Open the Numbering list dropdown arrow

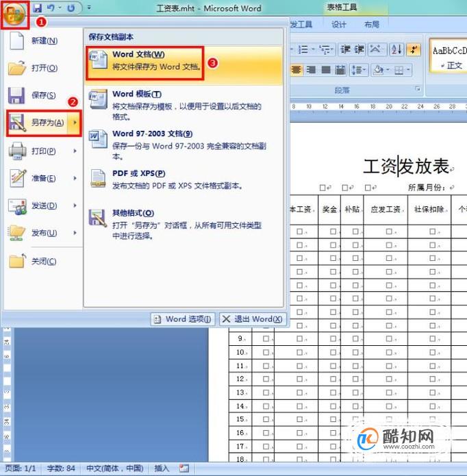pos(313,49)
